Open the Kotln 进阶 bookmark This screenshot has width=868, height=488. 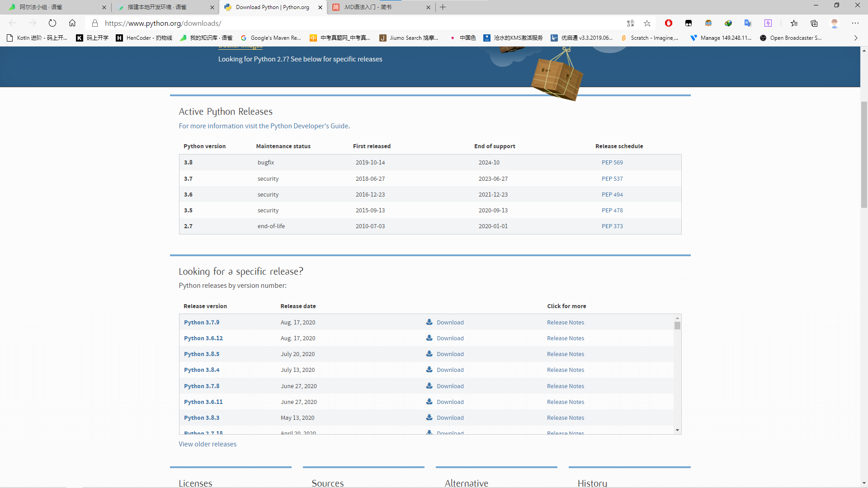click(37, 38)
